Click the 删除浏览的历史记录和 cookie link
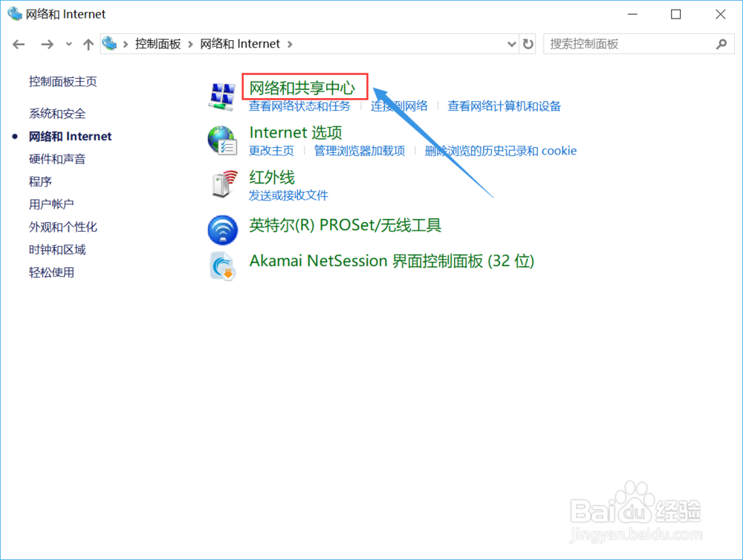743x560 pixels. click(x=501, y=151)
